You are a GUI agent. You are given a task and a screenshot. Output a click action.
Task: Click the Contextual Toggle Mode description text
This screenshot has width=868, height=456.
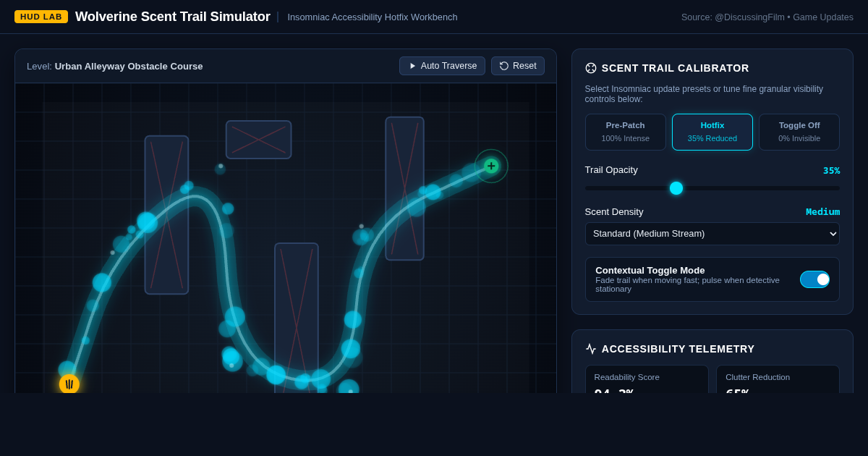[x=687, y=284]
